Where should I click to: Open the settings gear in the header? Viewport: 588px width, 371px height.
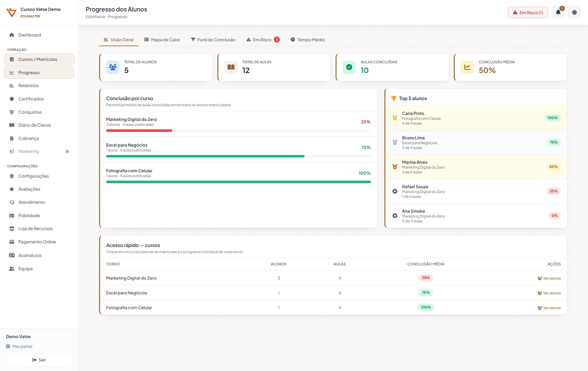point(574,12)
